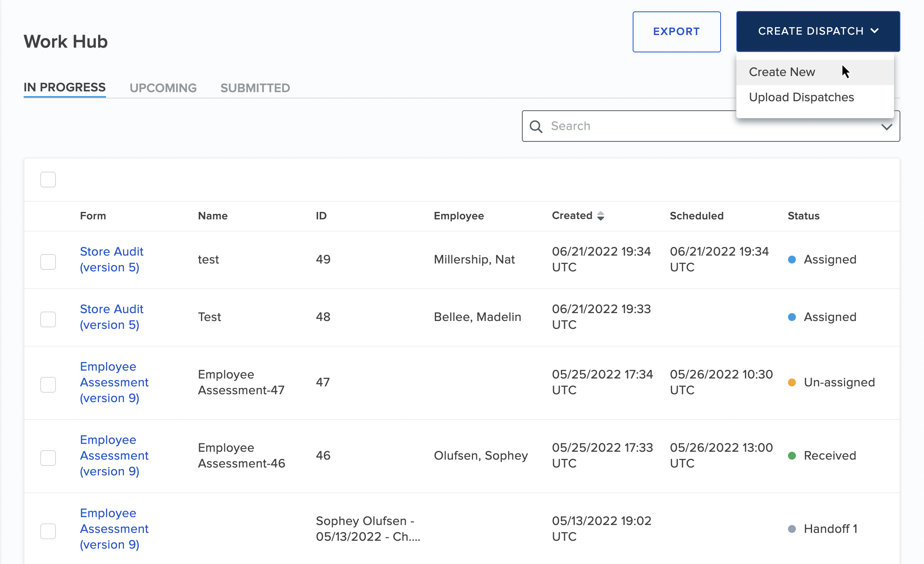Click employee name Millership, Nat
The width and height of the screenshot is (924, 564).
(x=474, y=260)
